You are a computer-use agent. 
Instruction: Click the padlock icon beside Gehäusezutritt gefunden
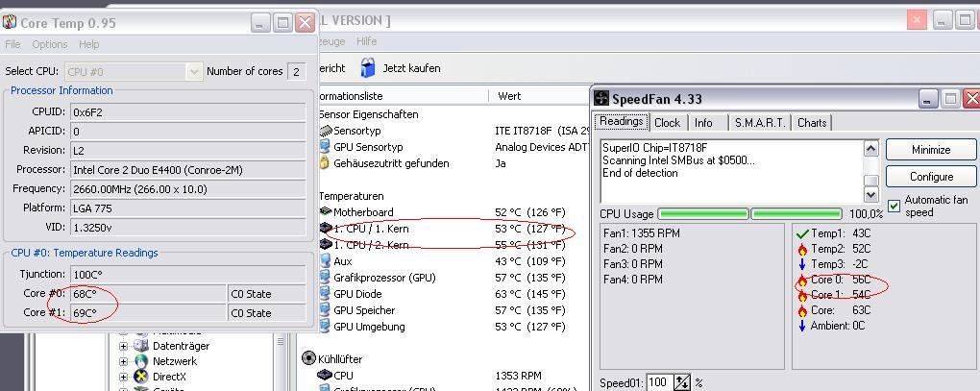(325, 163)
